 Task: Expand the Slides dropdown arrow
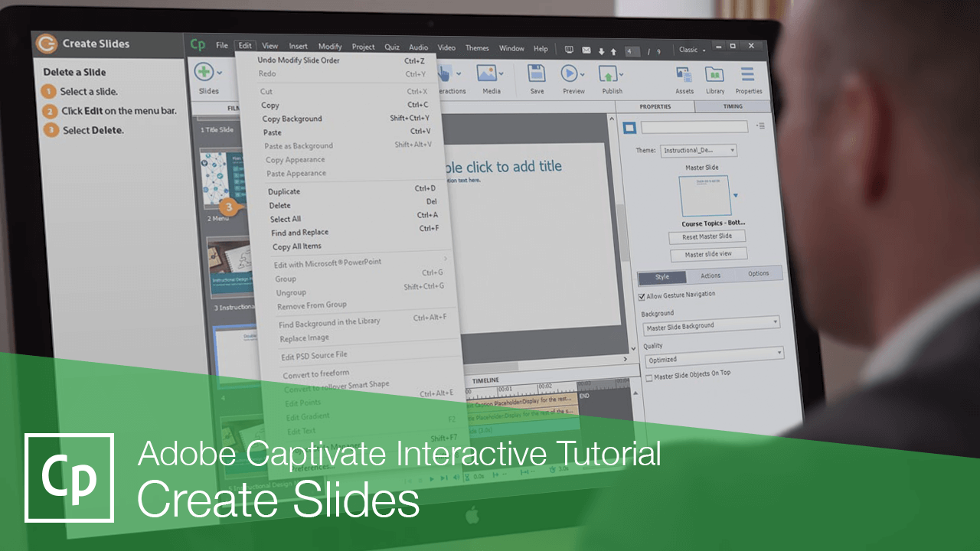coord(220,73)
